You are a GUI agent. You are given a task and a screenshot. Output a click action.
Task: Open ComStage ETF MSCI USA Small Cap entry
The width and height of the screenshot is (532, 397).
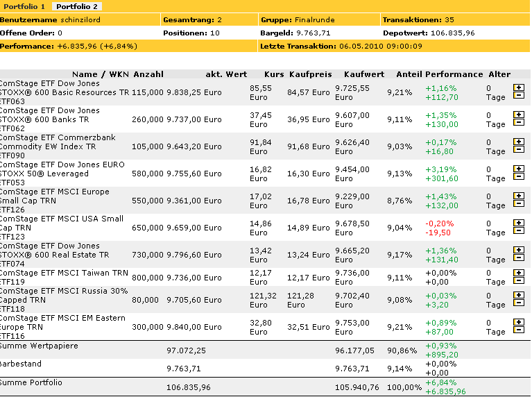[61, 223]
